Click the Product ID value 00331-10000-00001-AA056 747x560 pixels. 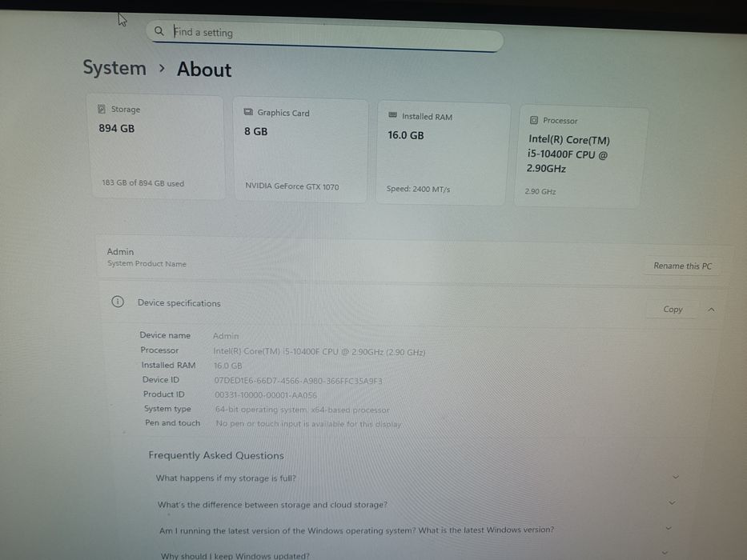pyautogui.click(x=266, y=394)
